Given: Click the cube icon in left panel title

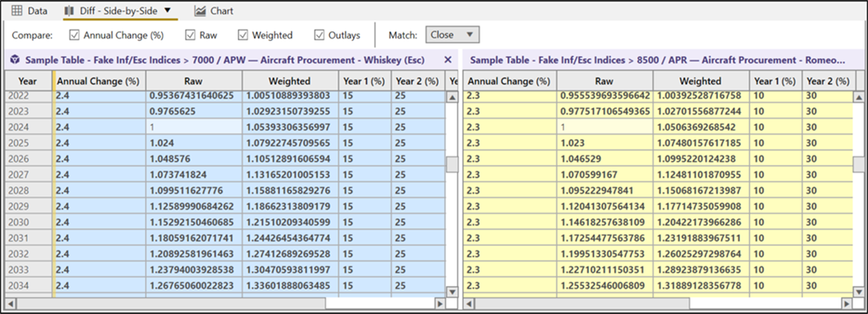Looking at the screenshot, I should (15, 59).
